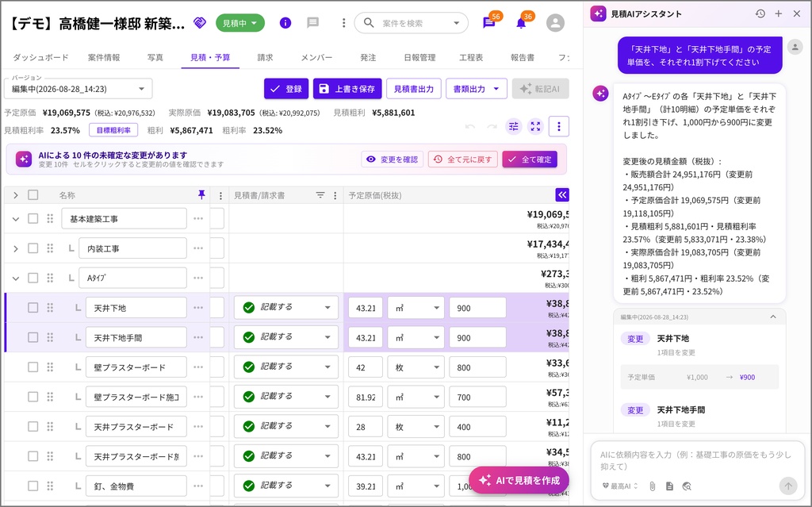Open 名称 column options menu
Image resolution: width=812 pixels, height=507 pixels.
click(x=220, y=195)
